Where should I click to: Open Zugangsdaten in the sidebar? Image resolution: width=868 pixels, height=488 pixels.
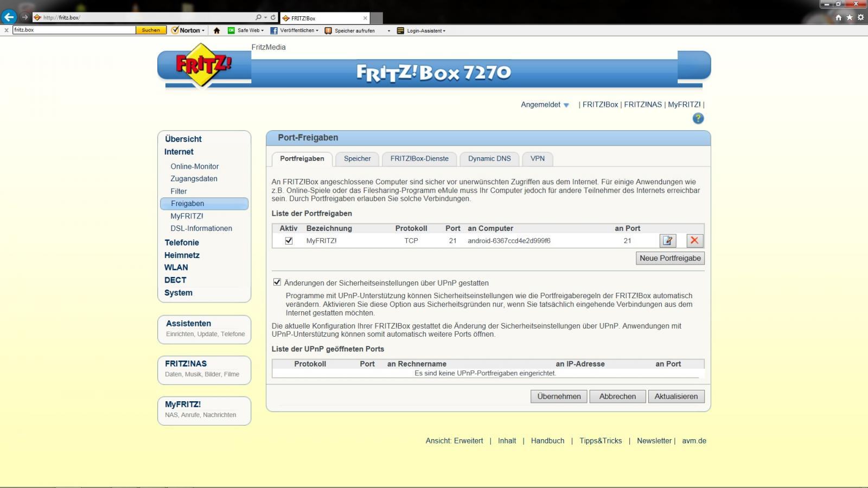click(x=194, y=179)
